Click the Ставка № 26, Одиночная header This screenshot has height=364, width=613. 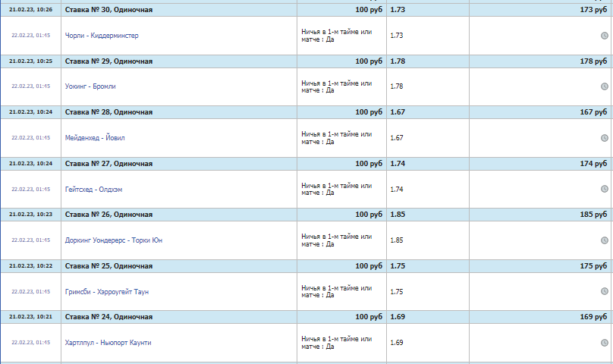(109, 215)
